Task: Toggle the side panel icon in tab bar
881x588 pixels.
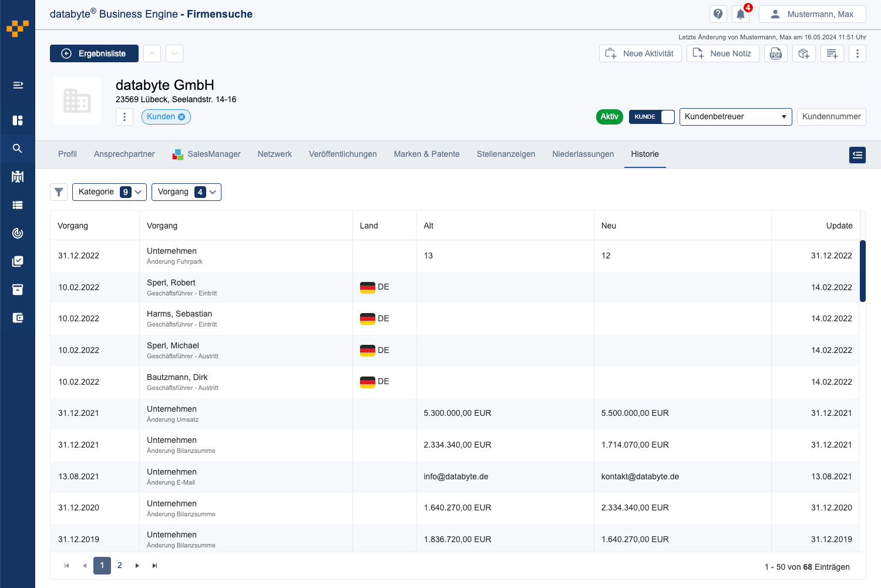Action: click(858, 155)
